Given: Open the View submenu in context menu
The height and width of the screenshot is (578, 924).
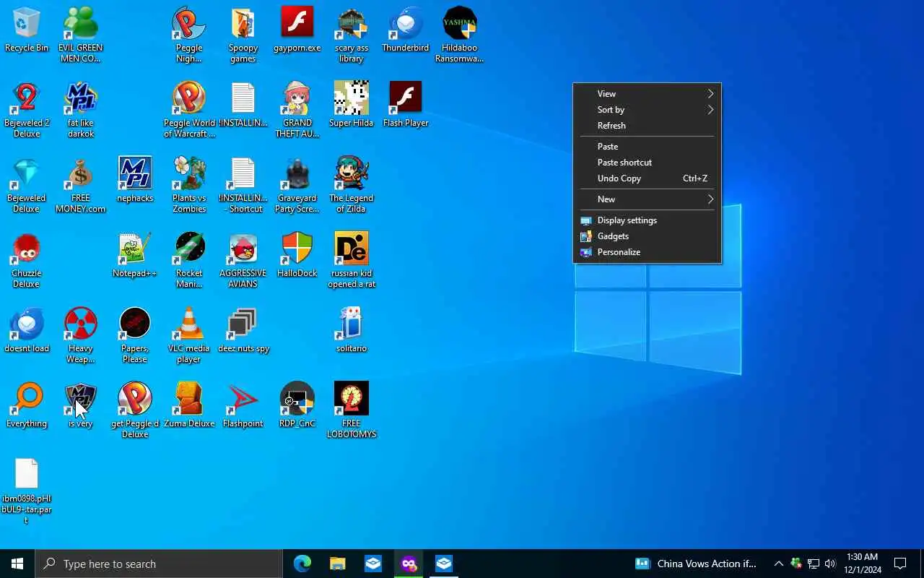Looking at the screenshot, I should point(648,94).
